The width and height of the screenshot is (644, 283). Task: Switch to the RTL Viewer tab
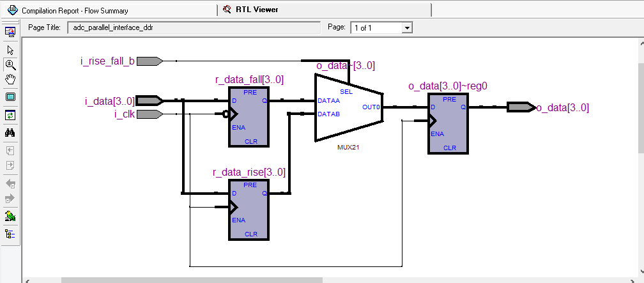(x=325, y=10)
